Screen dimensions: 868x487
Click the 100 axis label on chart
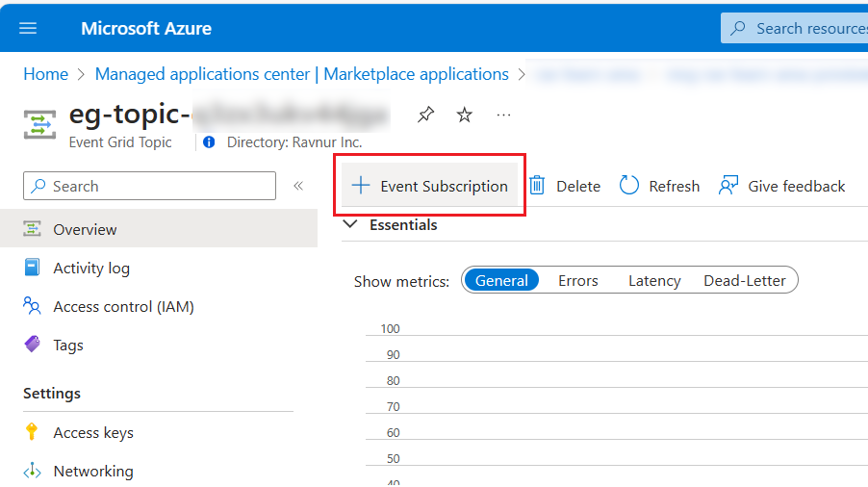click(390, 329)
